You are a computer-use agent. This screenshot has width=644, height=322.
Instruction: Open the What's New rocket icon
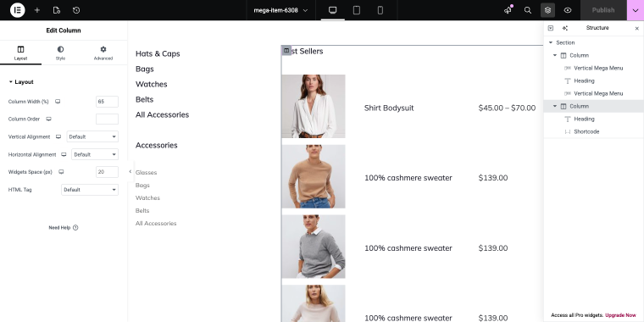point(508,10)
